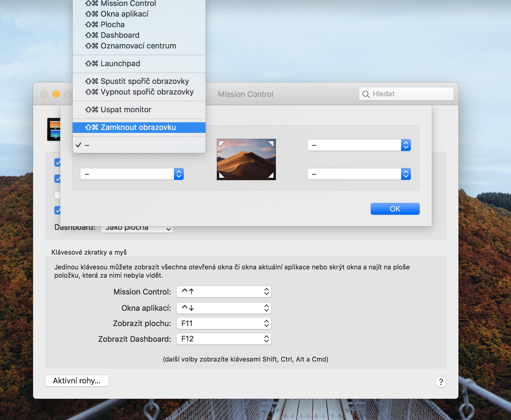This screenshot has width=511, height=420.
Task: Click the Help question mark button
Action: [x=441, y=382]
